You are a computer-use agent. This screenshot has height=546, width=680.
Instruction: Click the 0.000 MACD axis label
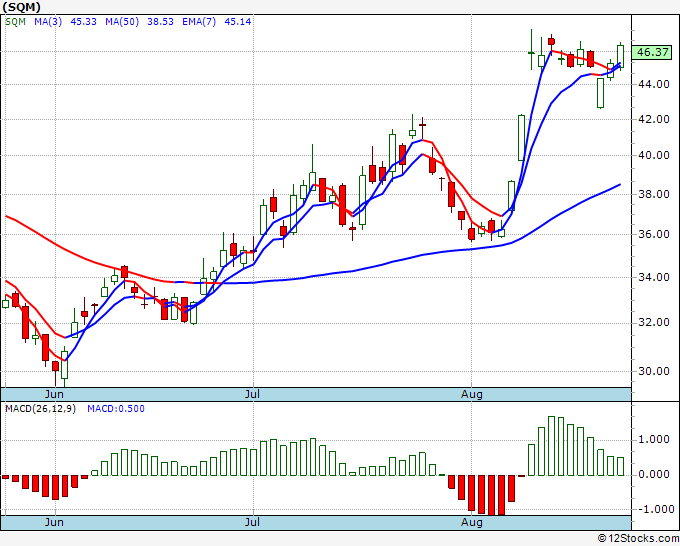[x=654, y=474]
